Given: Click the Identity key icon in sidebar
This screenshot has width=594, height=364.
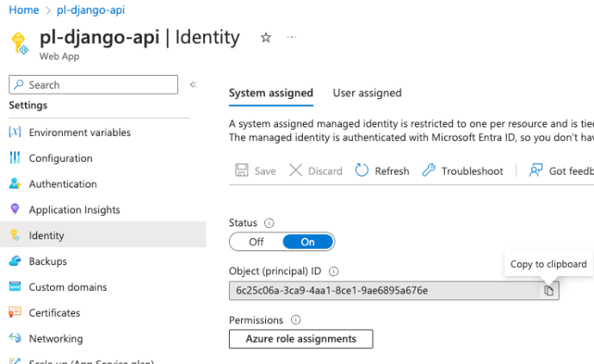Looking at the screenshot, I should coord(15,235).
